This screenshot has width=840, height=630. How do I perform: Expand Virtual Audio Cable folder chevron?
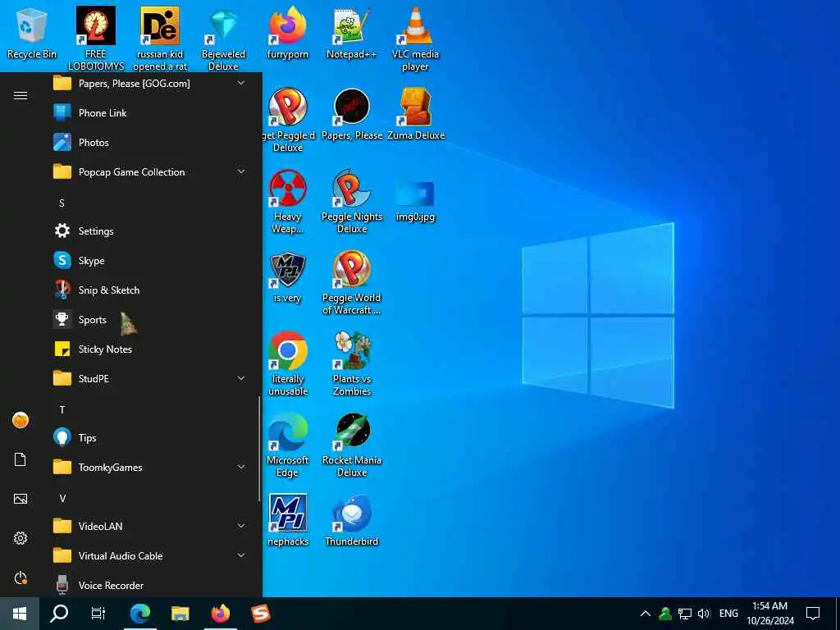pos(241,555)
